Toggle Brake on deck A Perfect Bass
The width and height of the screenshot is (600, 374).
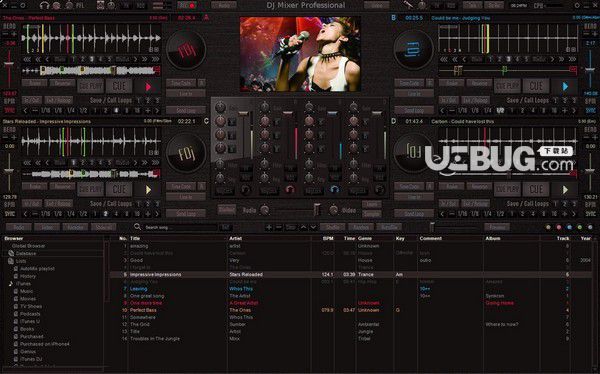(x=34, y=83)
